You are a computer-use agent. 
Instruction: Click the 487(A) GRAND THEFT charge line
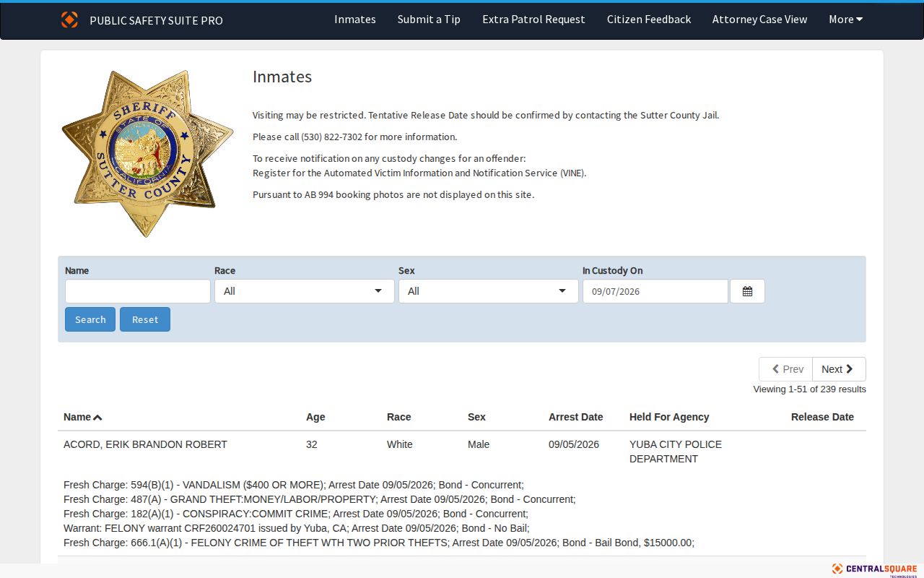320,499
